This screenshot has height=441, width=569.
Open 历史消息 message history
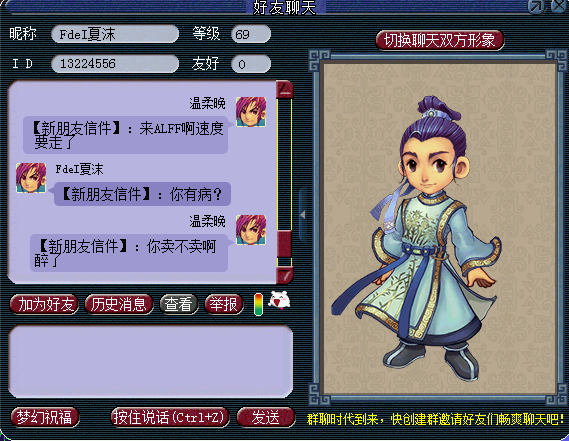[118, 304]
